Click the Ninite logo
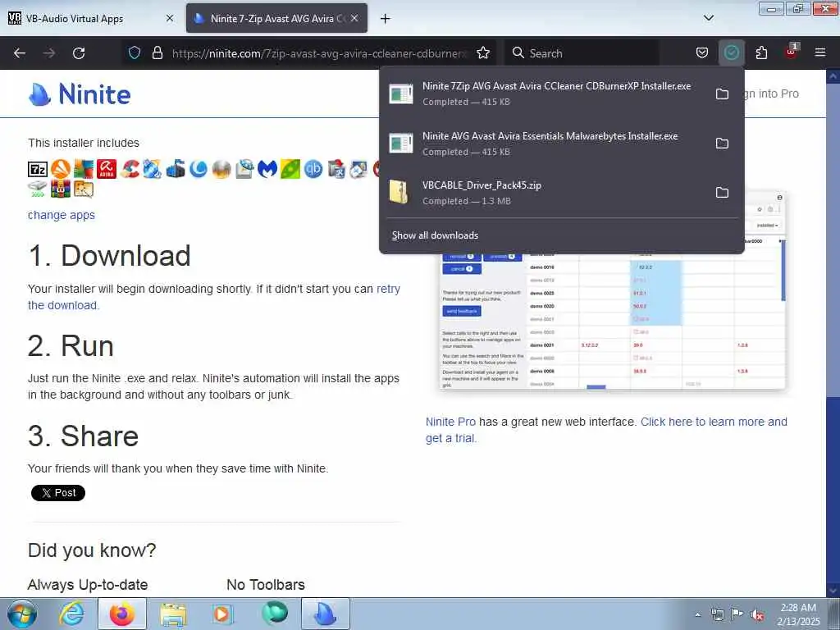 tap(80, 94)
